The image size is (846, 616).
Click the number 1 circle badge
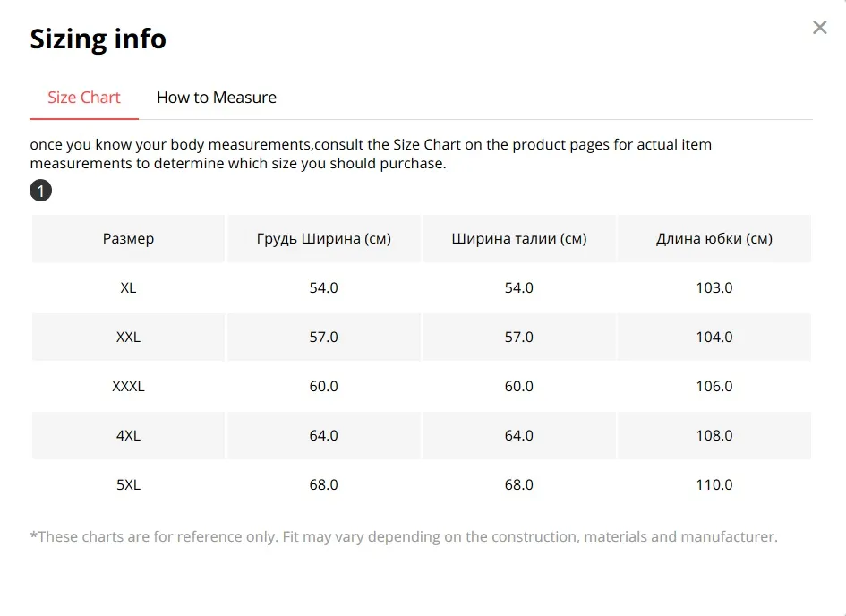coord(40,191)
